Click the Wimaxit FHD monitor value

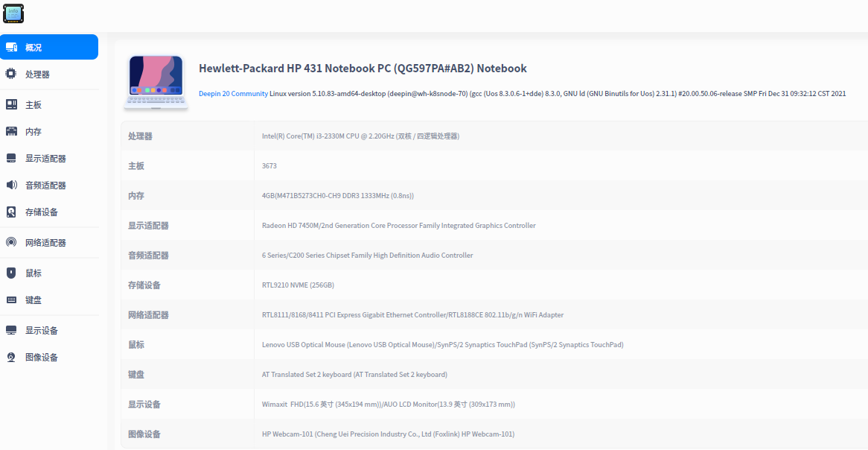coord(388,405)
